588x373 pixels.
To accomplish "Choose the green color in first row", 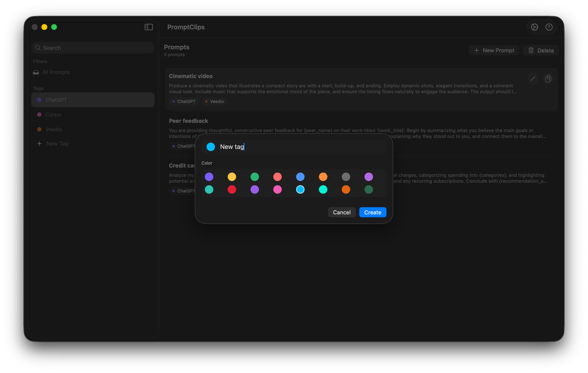I will click(255, 177).
